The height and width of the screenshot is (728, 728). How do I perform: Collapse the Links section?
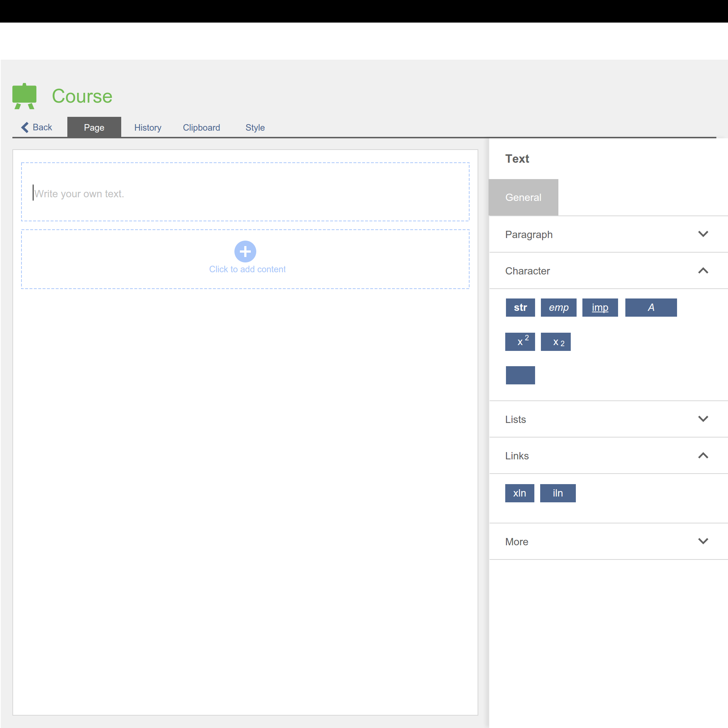[703, 456]
